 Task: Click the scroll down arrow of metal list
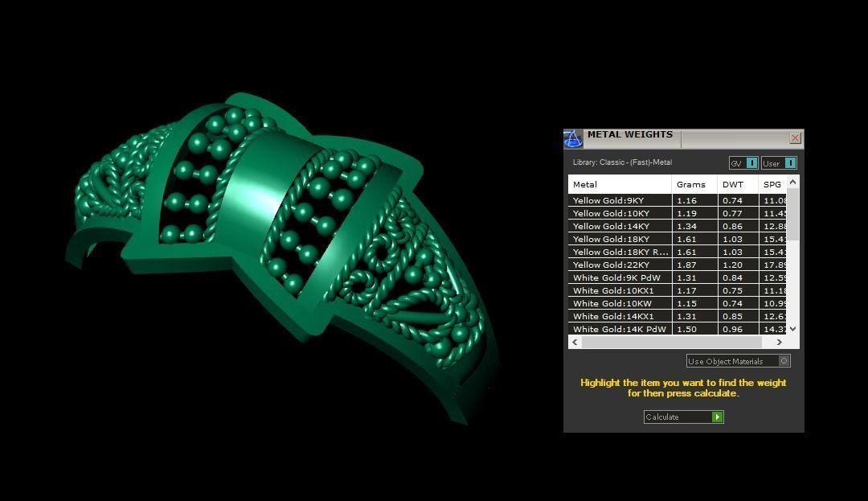pos(792,329)
